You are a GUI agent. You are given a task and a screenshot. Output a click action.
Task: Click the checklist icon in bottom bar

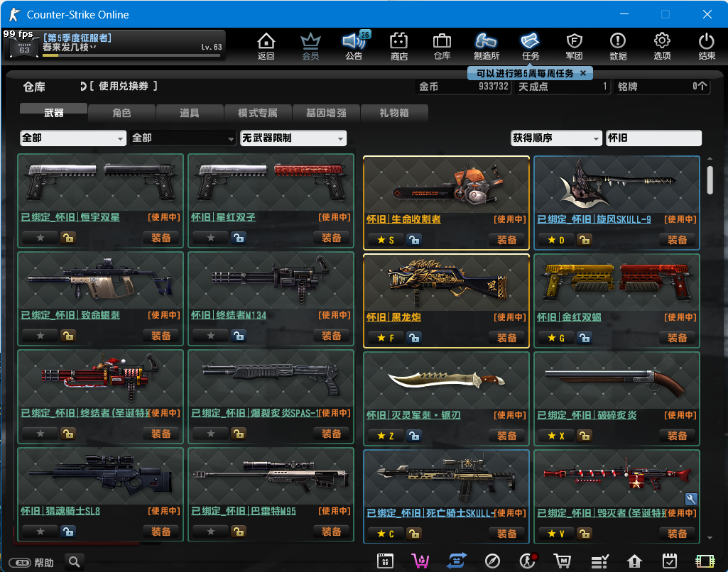pos(599,561)
